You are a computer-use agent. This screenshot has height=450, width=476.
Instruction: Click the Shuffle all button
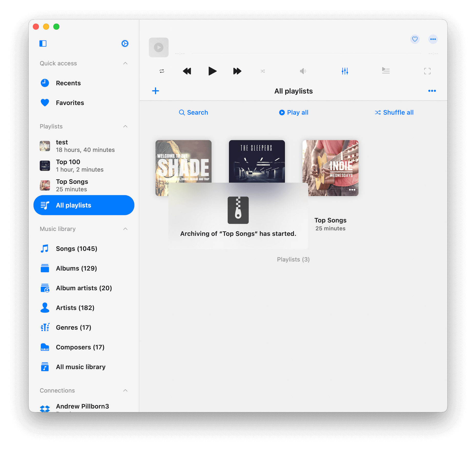[x=394, y=112]
